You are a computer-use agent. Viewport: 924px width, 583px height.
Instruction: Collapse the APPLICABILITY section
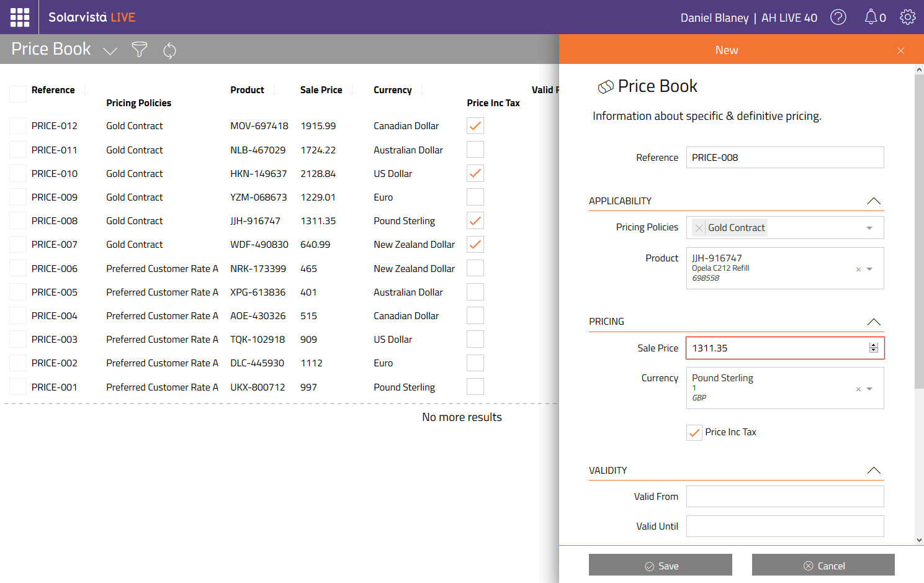[x=873, y=201]
